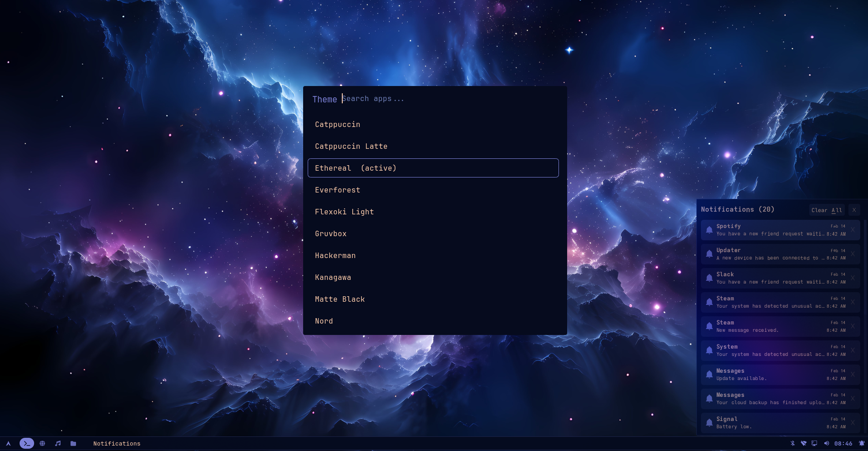The height and width of the screenshot is (451, 868).
Task: Click the Bluetooth disabled tray icon
Action: point(792,443)
